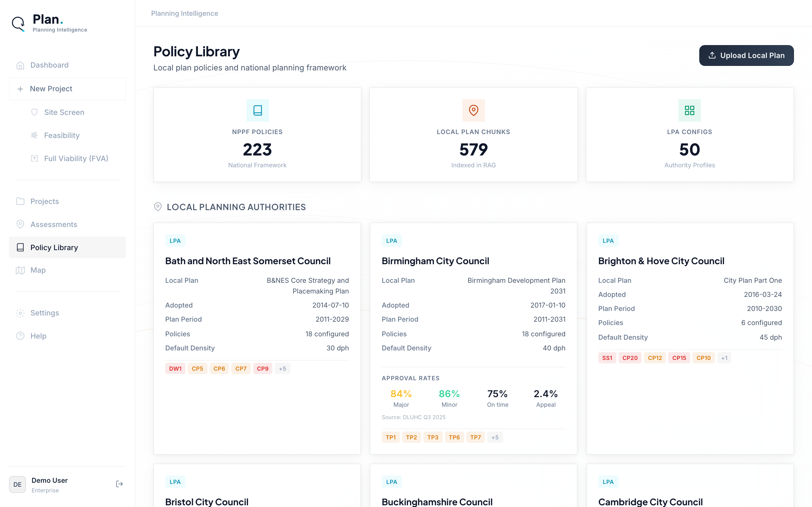Click the Policy Library book icon
Image resolution: width=812 pixels, height=507 pixels.
[x=20, y=247]
